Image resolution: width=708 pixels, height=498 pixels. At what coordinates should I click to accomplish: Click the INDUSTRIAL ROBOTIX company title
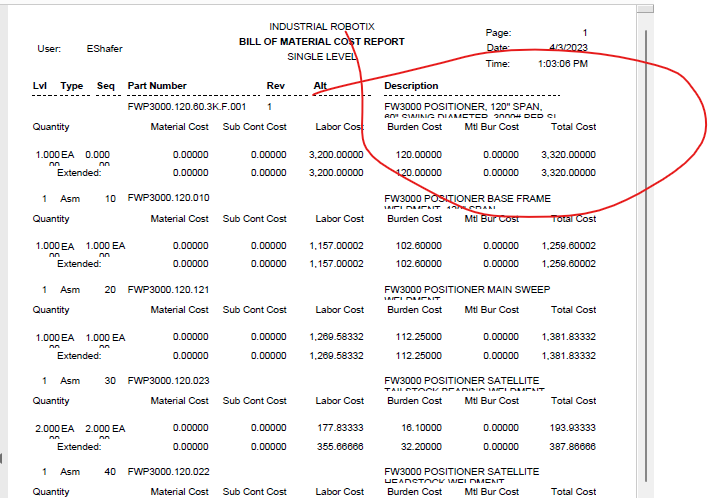322,27
